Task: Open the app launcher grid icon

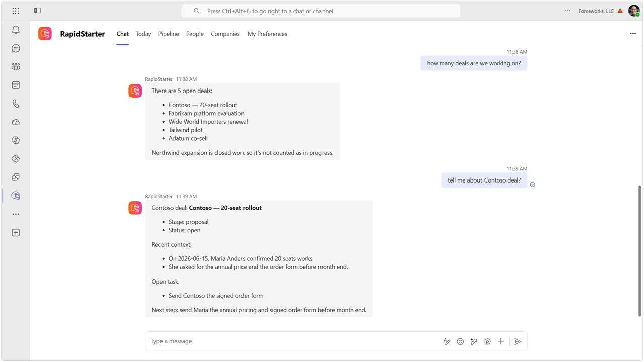Action: [x=16, y=11]
